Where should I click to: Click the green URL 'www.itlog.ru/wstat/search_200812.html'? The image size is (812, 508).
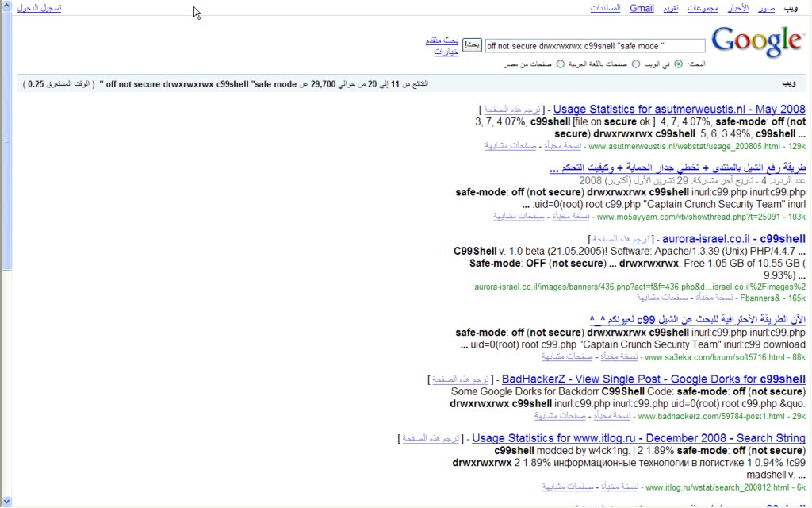[717, 487]
